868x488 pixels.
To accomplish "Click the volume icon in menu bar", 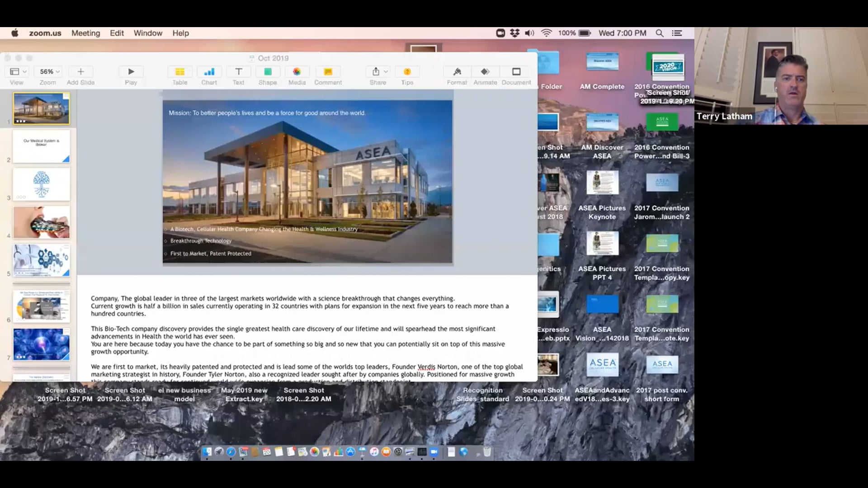I will pos(529,33).
